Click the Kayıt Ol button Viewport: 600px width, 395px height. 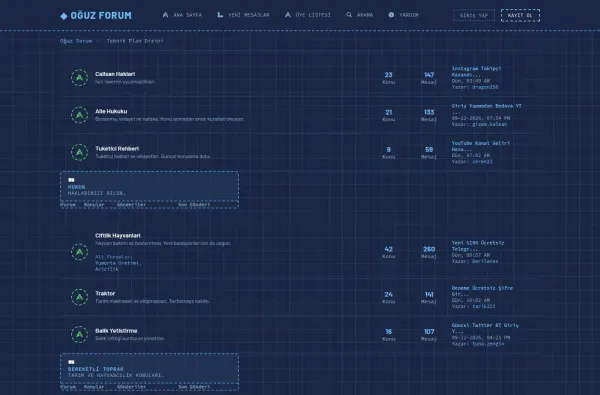click(520, 15)
